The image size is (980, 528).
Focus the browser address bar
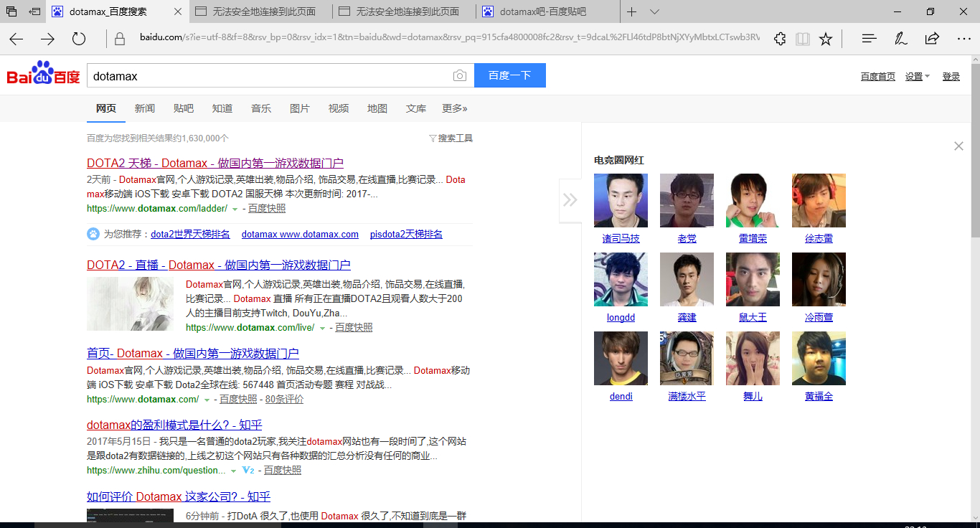448,39
